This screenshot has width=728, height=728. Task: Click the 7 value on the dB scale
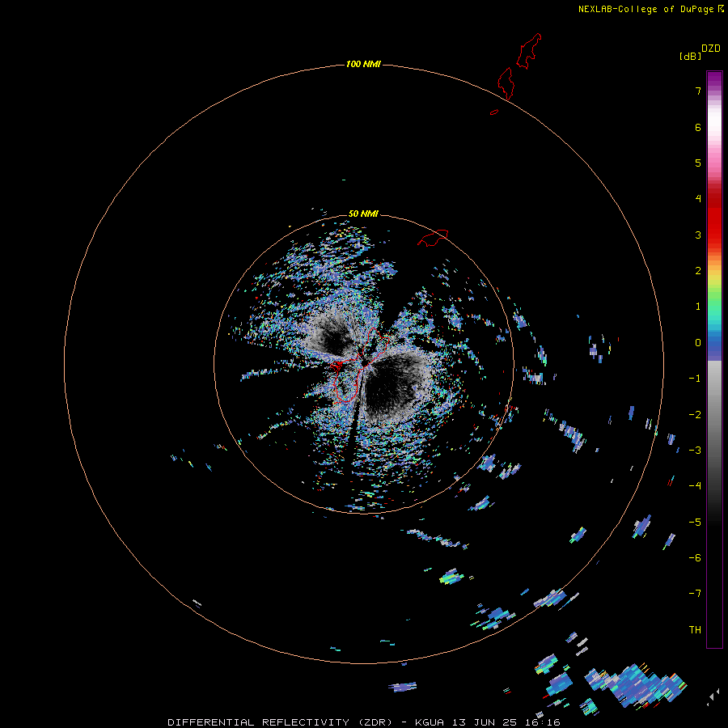tap(698, 91)
